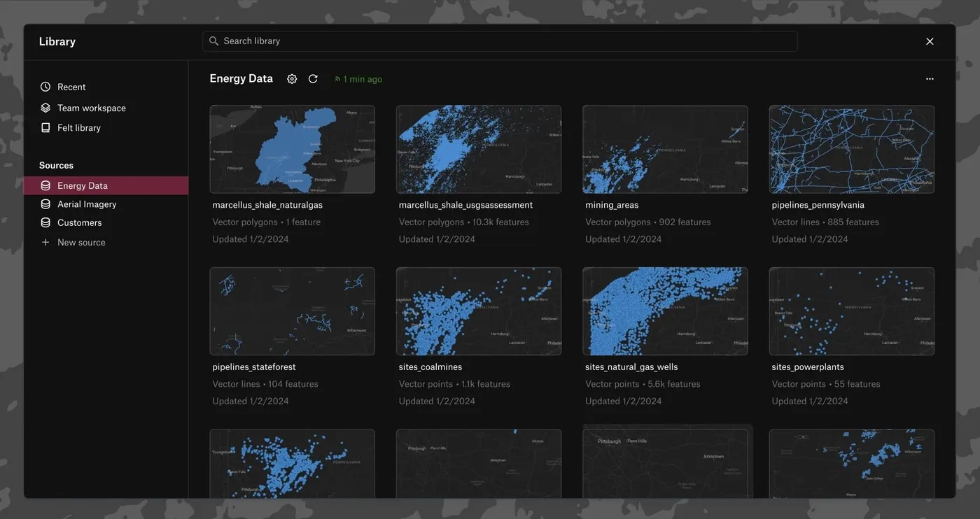
Task: Click the book icon beside Felt library
Action: pos(45,128)
